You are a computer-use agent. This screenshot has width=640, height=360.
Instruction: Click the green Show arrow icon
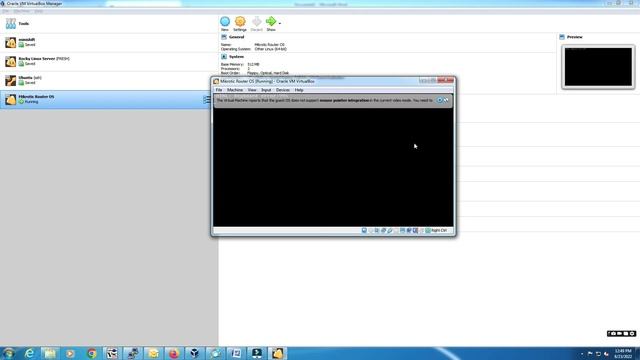271,21
